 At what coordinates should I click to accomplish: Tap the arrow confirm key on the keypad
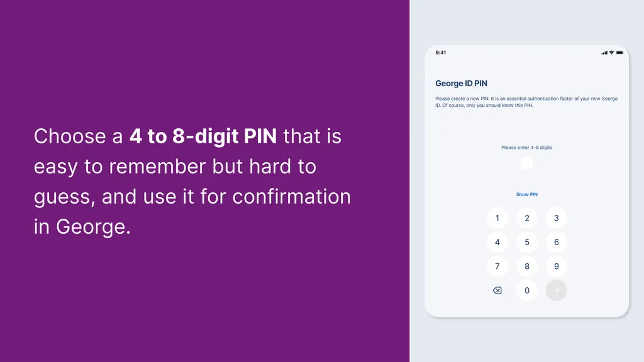(556, 290)
